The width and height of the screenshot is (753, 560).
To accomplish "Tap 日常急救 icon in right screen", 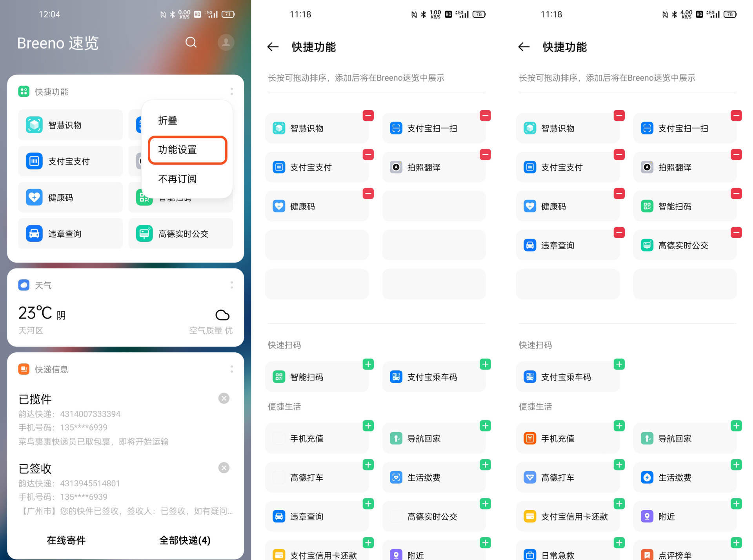I will click(x=530, y=555).
